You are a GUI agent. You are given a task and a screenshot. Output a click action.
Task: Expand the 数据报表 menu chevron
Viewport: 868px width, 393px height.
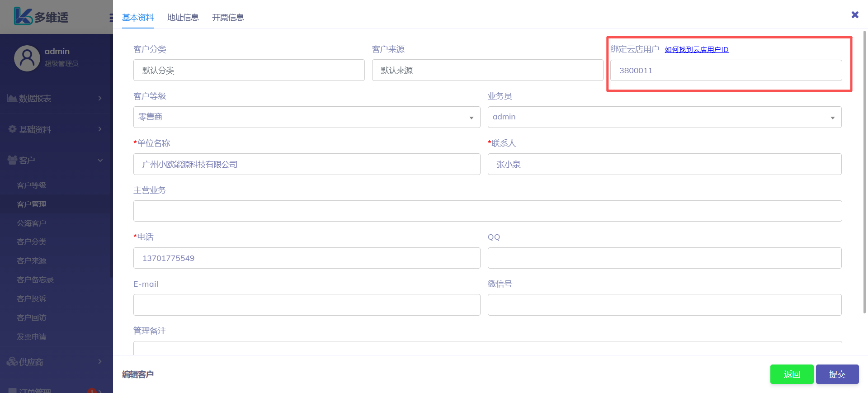click(100, 98)
